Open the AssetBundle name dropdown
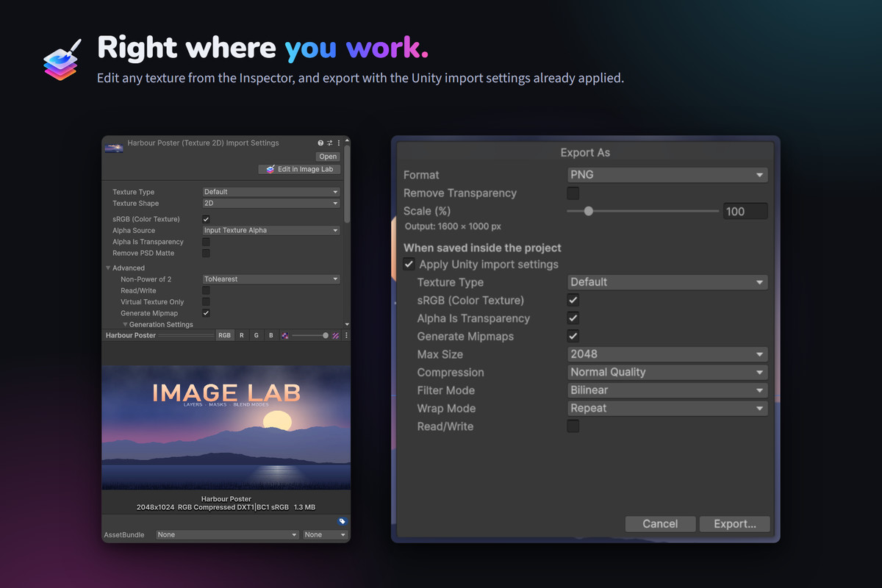Screen dimensions: 882x588 coord(227,534)
